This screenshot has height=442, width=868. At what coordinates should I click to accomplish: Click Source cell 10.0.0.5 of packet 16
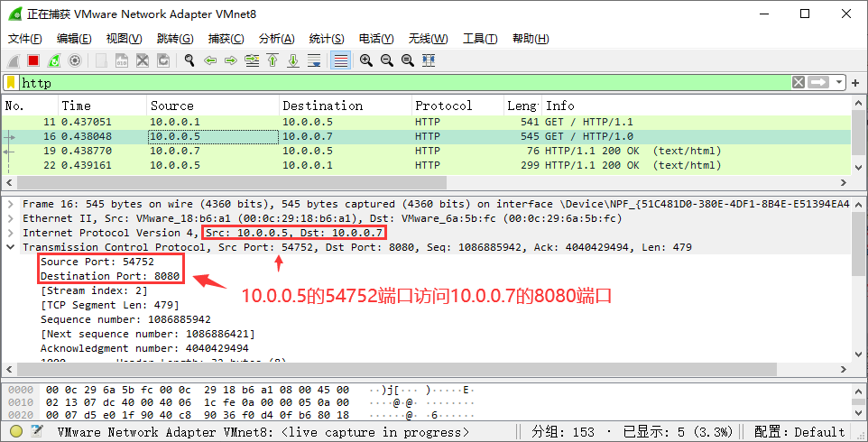(213, 136)
